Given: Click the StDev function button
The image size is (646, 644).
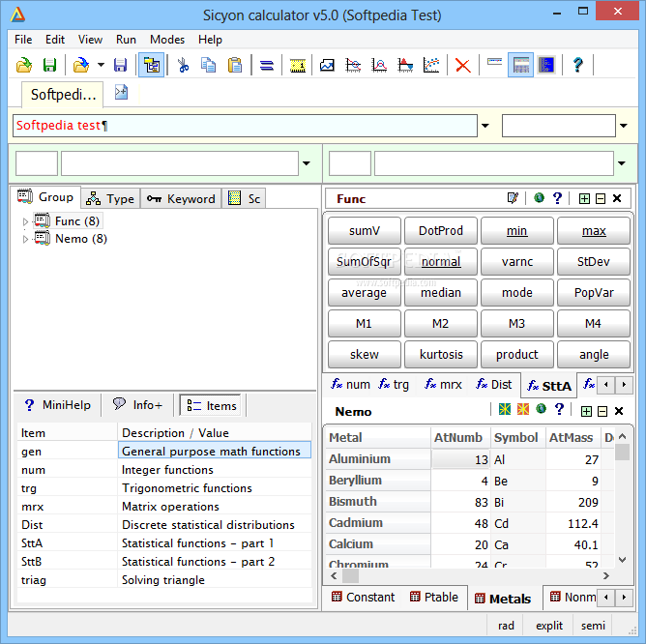Looking at the screenshot, I should (594, 262).
